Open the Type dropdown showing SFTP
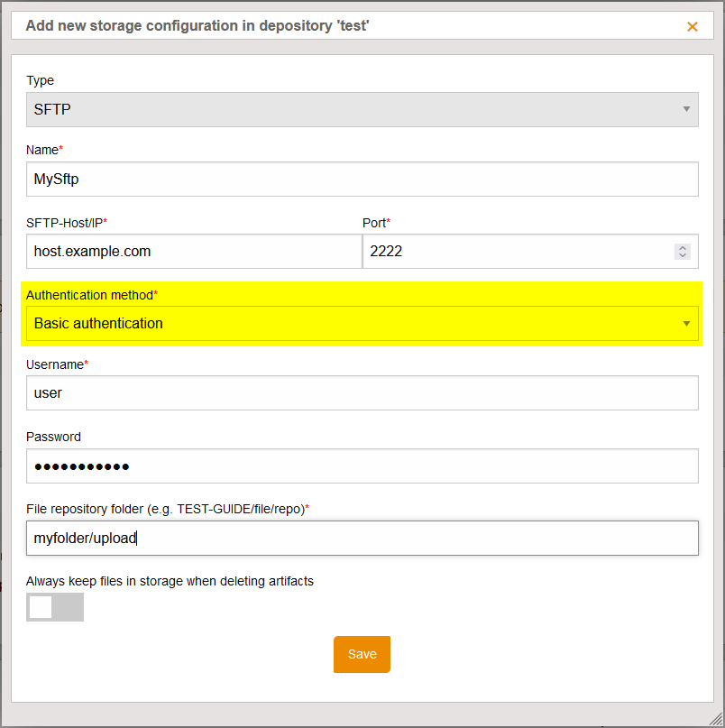 361,109
